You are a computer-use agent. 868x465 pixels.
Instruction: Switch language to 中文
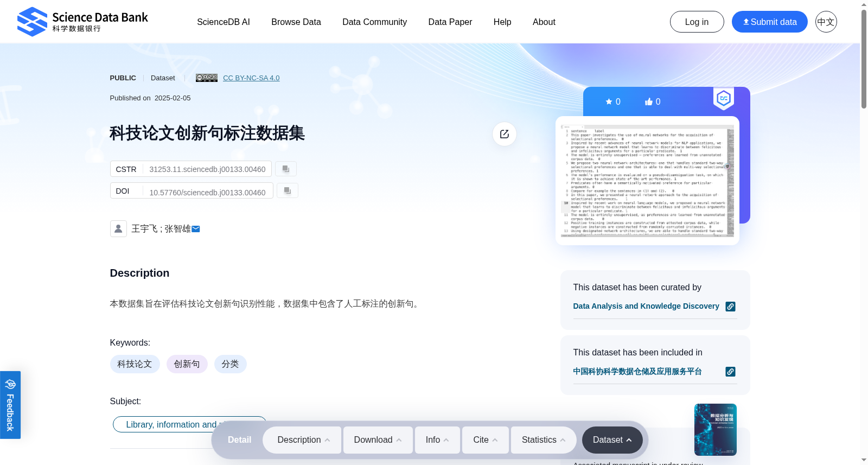click(826, 22)
